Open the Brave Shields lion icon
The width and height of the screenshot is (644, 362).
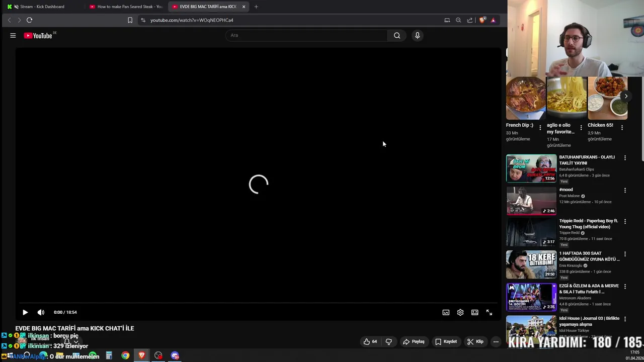(482, 20)
